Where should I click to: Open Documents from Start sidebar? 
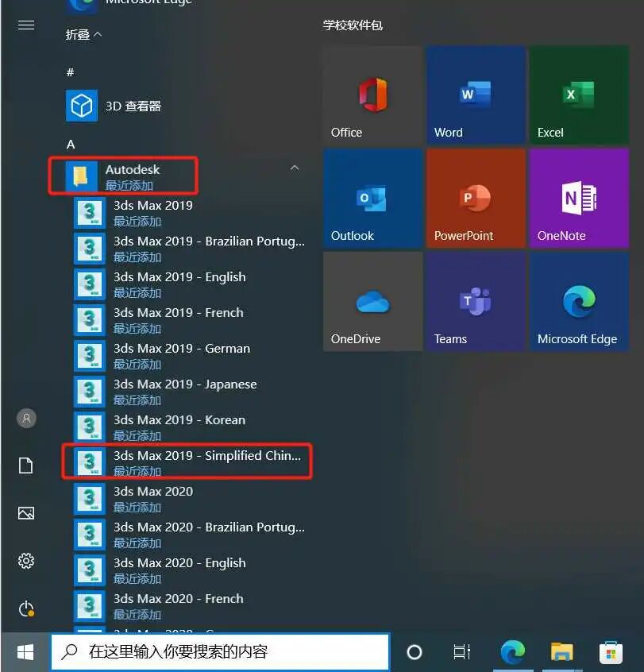point(25,465)
